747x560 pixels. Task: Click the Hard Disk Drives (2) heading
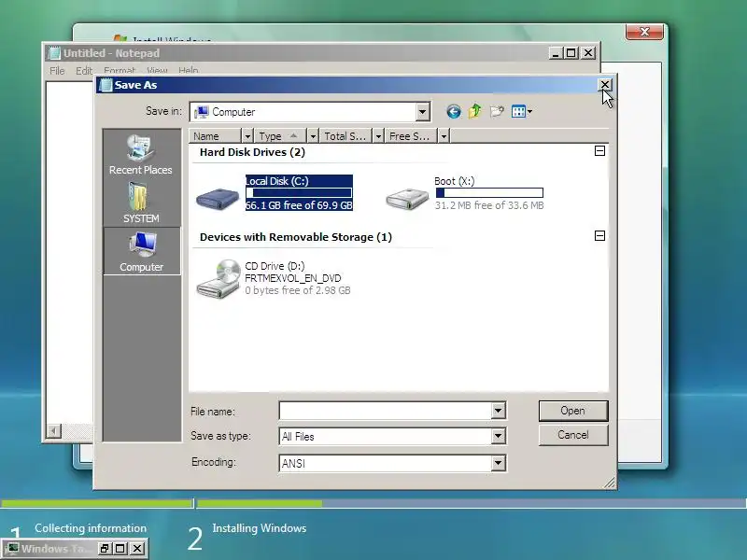click(x=252, y=152)
